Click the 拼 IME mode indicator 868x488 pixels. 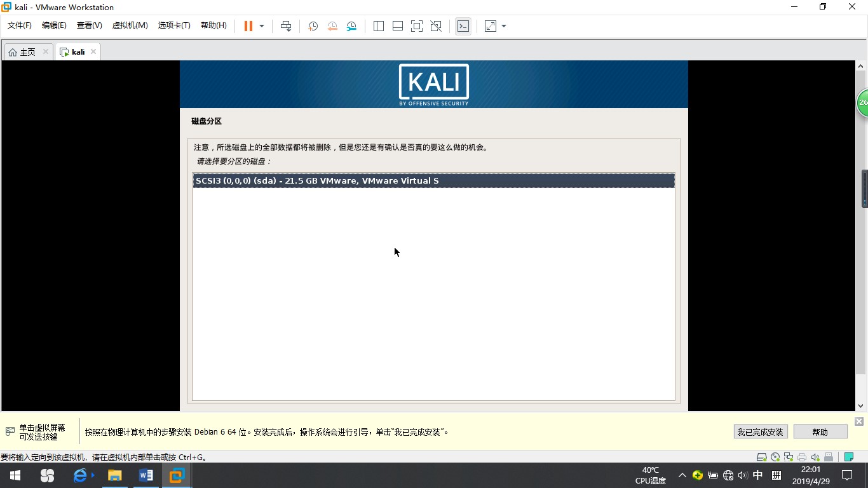tap(776, 475)
